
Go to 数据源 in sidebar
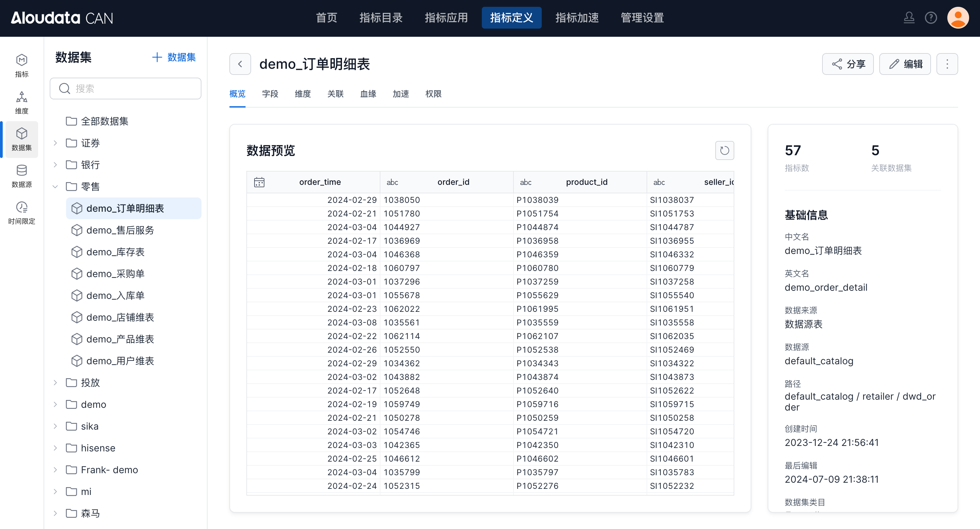pyautogui.click(x=22, y=176)
